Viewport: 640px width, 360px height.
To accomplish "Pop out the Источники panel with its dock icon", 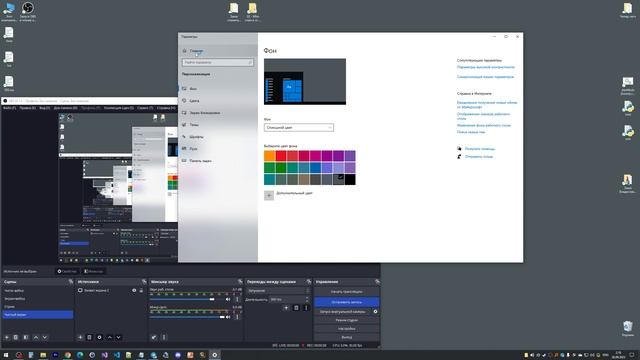I will tap(144, 282).
